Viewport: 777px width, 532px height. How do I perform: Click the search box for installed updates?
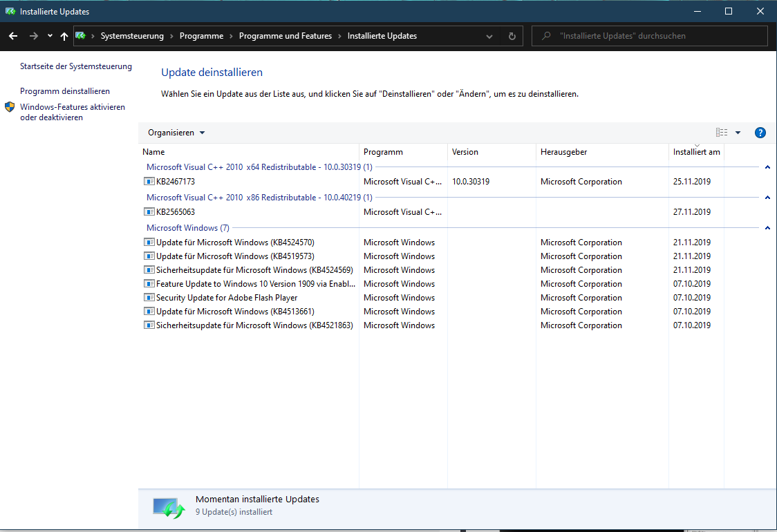click(x=650, y=36)
